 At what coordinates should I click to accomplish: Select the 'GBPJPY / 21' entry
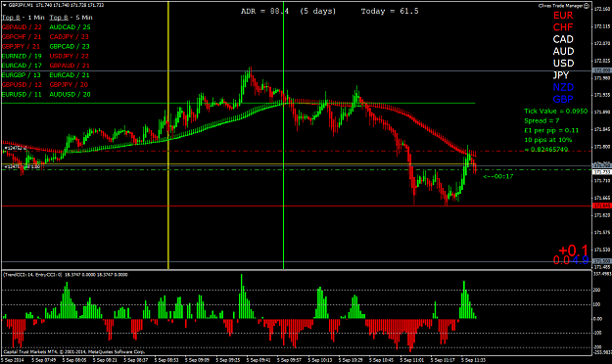(22, 46)
